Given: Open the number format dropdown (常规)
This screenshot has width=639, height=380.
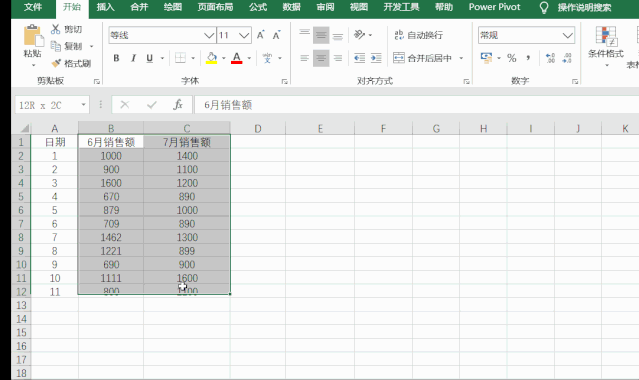Looking at the screenshot, I should [568, 35].
